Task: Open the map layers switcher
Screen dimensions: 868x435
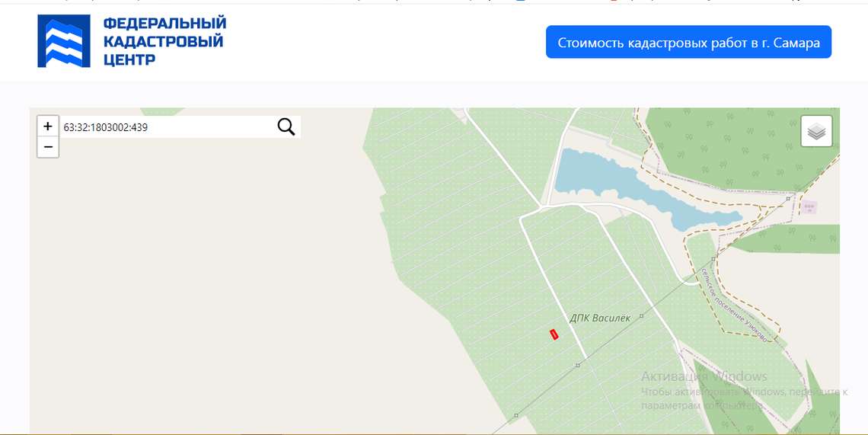Action: click(816, 131)
